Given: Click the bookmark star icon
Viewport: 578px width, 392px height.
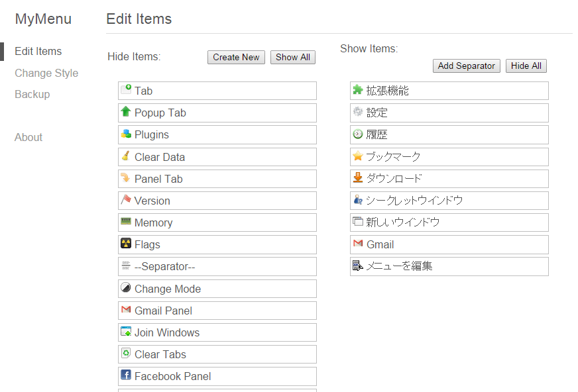Looking at the screenshot, I should [357, 156].
